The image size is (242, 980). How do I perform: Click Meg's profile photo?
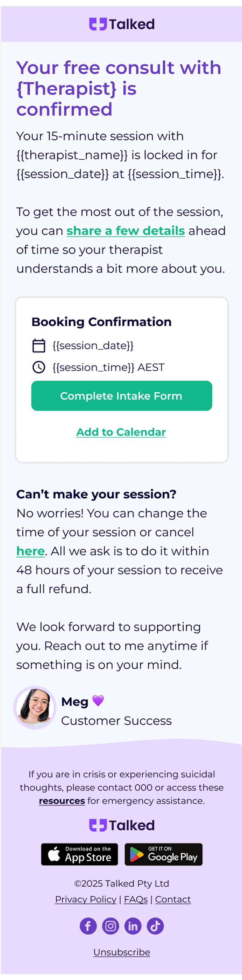pos(35,708)
